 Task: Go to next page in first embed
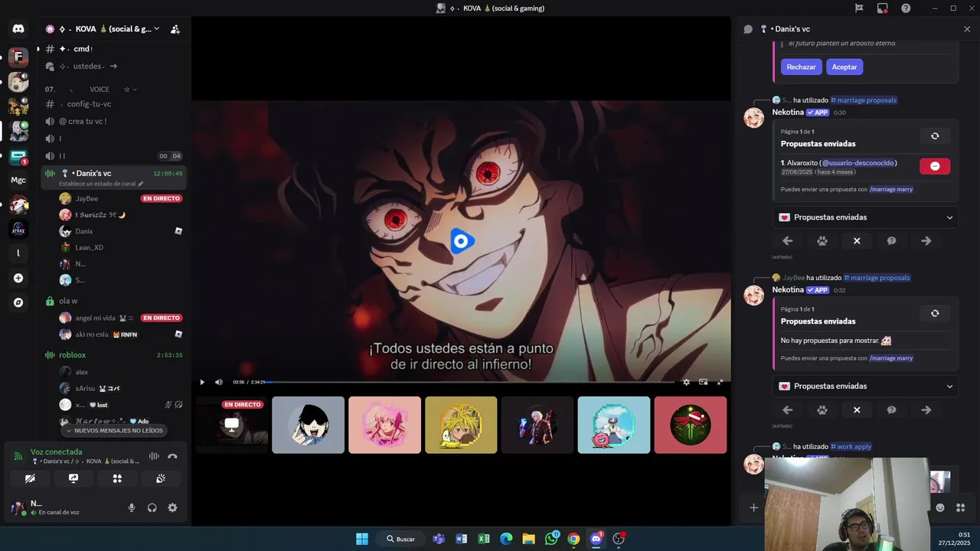[x=926, y=241]
